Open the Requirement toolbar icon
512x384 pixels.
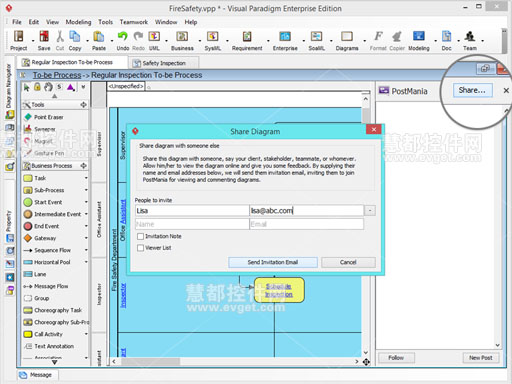(x=247, y=36)
